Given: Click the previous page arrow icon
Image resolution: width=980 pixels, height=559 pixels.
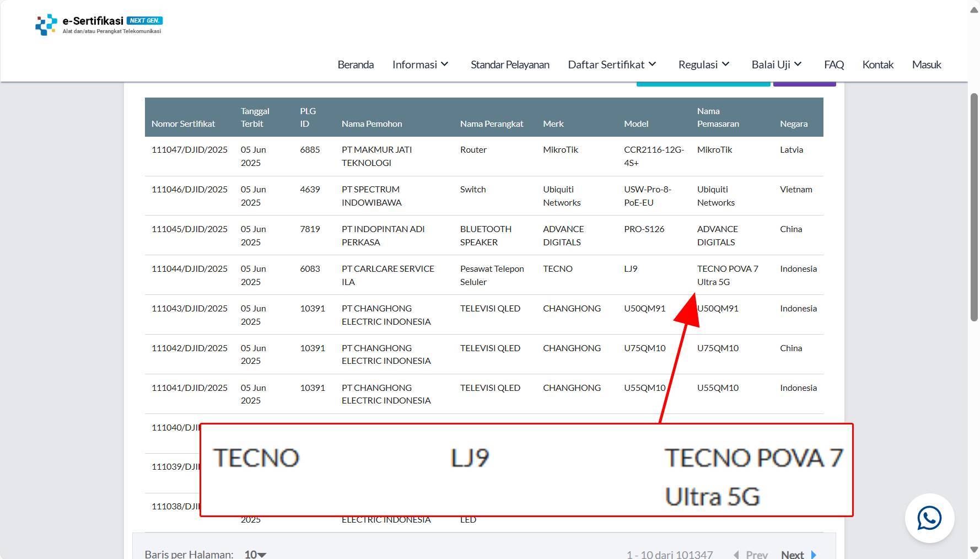Looking at the screenshot, I should [x=736, y=555].
